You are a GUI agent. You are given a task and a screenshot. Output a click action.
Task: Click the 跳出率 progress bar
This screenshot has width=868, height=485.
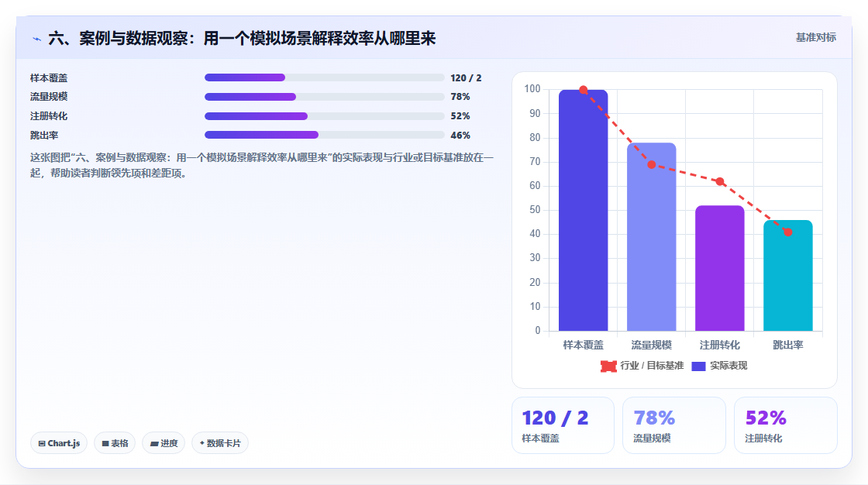click(325, 135)
